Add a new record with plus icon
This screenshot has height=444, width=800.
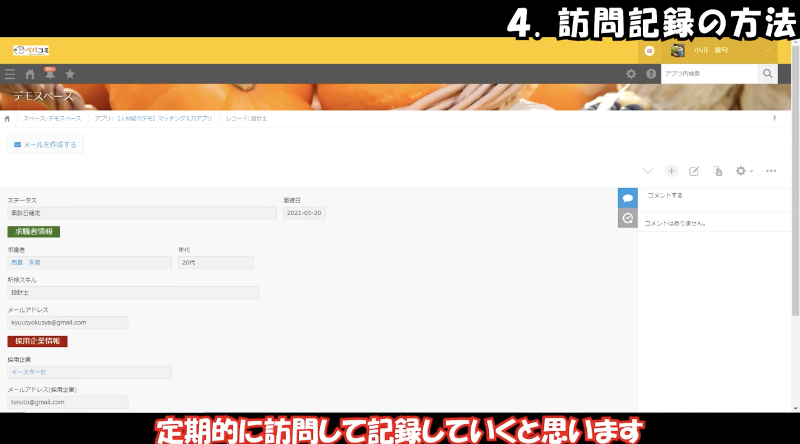tap(671, 171)
